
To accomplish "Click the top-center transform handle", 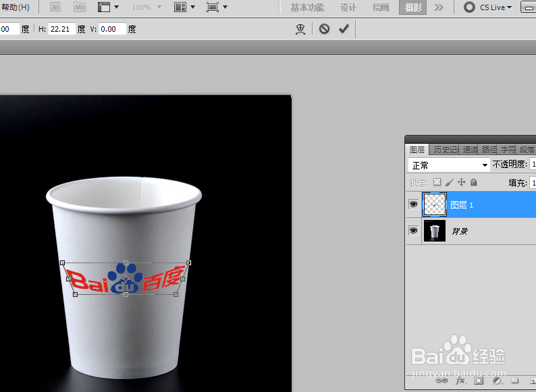I will coord(126,262).
